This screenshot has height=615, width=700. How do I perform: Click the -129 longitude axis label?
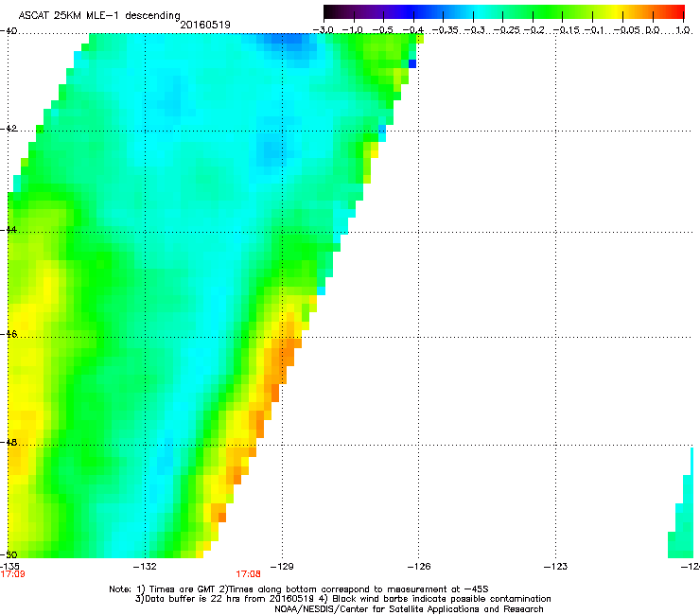pyautogui.click(x=282, y=567)
